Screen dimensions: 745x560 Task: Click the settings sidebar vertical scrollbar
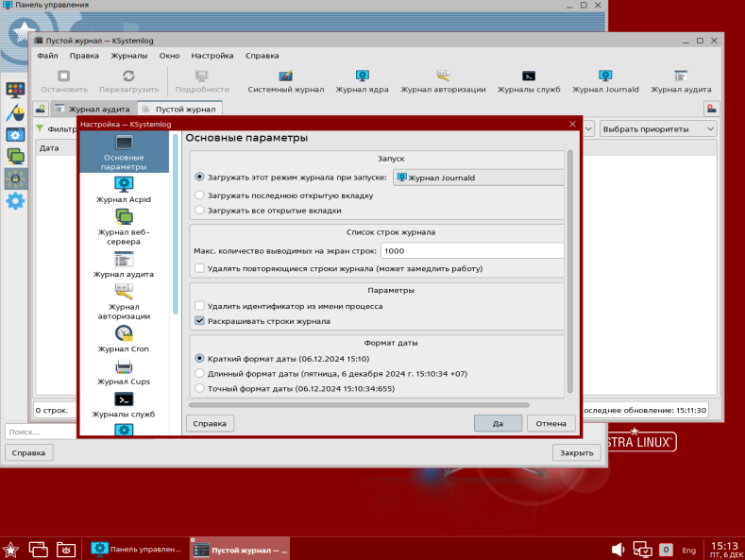coord(176,224)
